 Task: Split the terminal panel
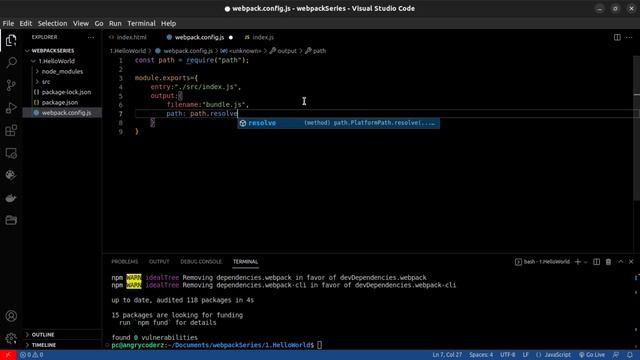[x=596, y=262]
